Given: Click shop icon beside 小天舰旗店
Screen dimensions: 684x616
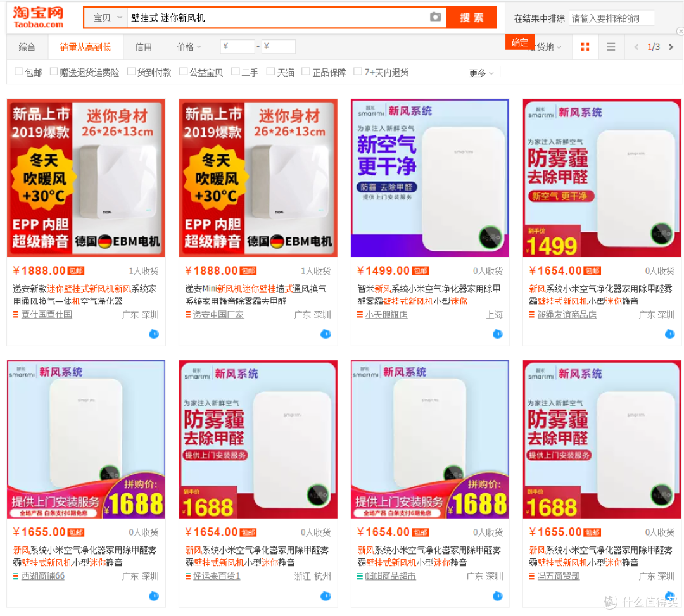Looking at the screenshot, I should click(x=360, y=314).
